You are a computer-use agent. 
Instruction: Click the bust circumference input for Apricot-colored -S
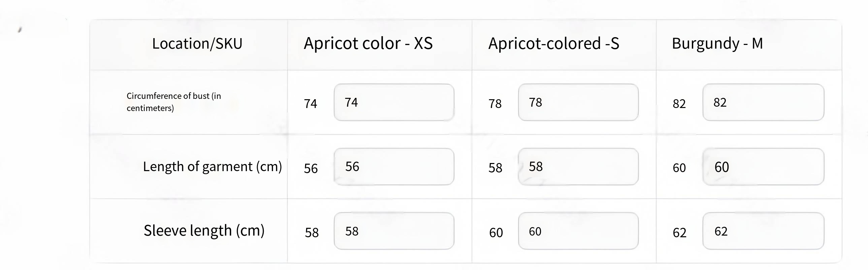coord(578,102)
